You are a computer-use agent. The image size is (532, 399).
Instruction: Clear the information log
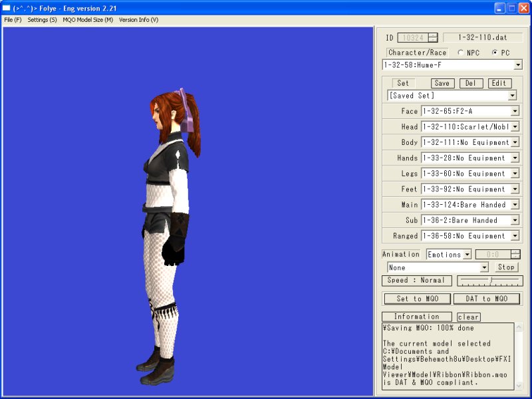(x=468, y=317)
